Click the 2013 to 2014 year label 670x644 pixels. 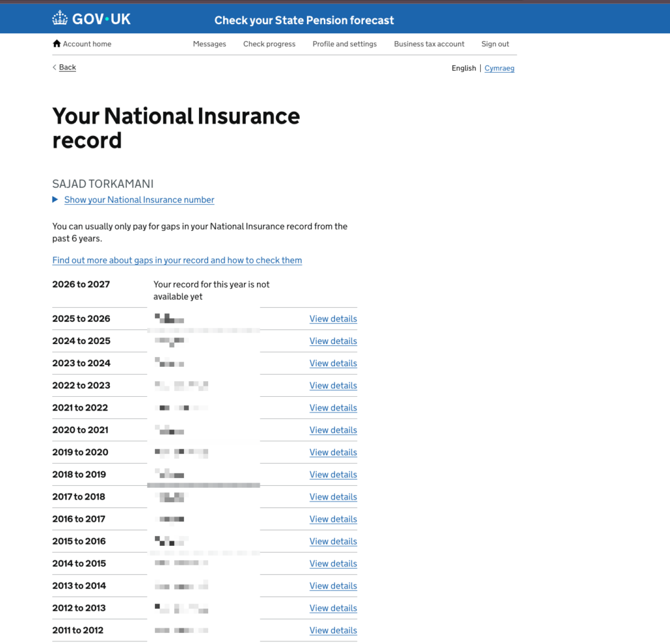(x=79, y=586)
